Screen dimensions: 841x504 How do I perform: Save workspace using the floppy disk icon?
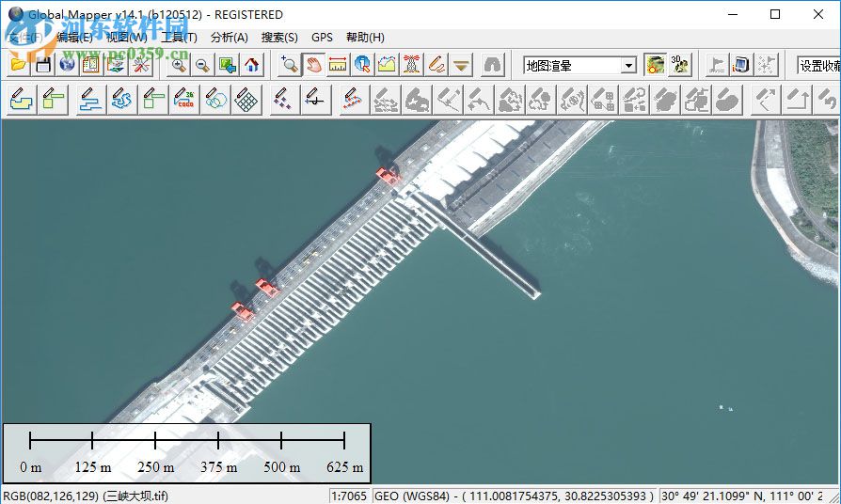(x=43, y=66)
